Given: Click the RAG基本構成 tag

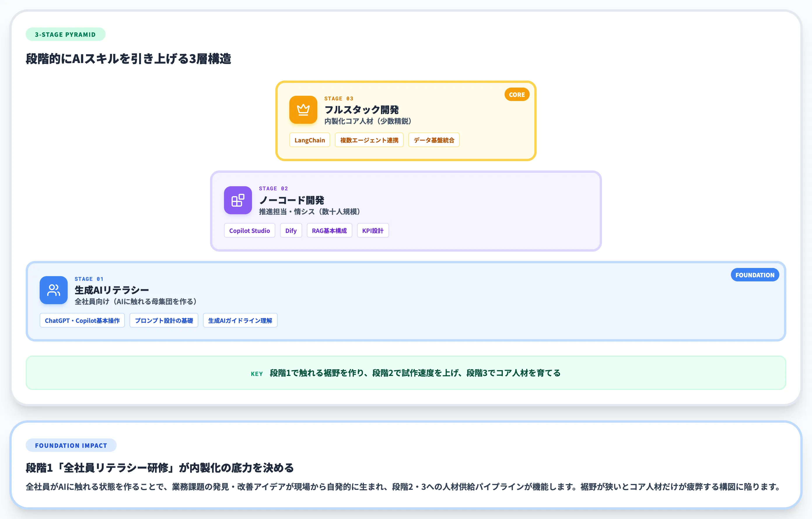Looking at the screenshot, I should [x=330, y=231].
